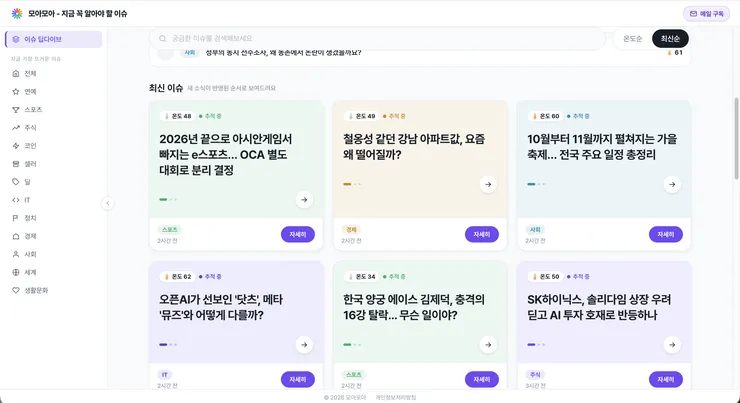
Task: Click progress dots on the e스포츠 card
Action: tap(168, 200)
